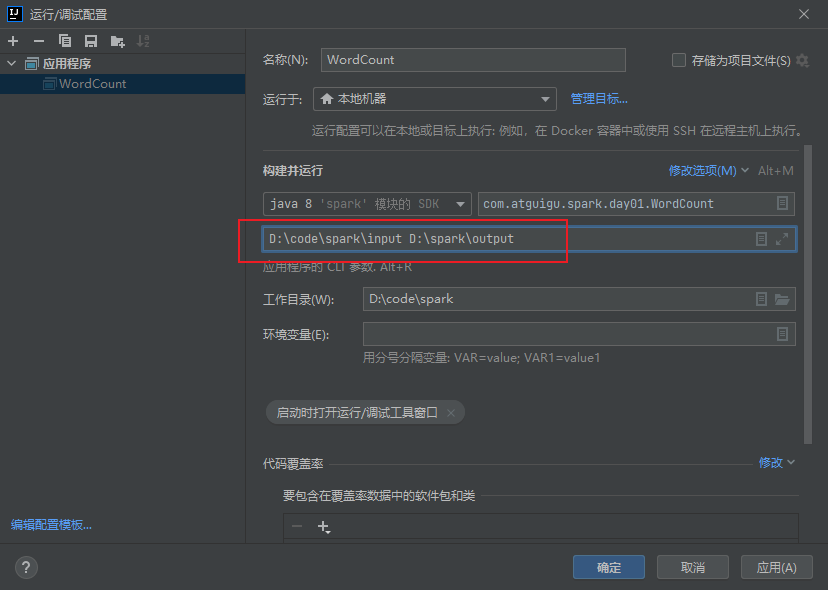Image resolution: width=828 pixels, height=590 pixels.
Task: Select WordCount configuration in the tree
Action: click(x=92, y=84)
